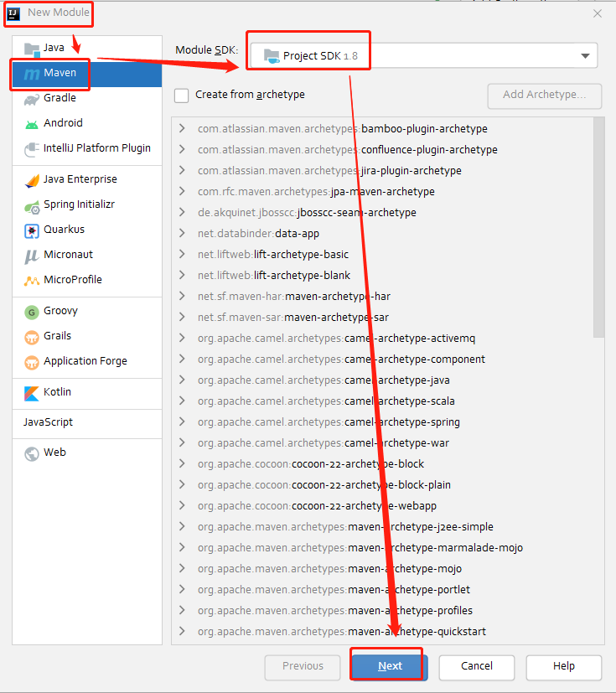This screenshot has width=616, height=693.
Task: Choose the IntelliJ Platform Plugin icon
Action: [31, 149]
